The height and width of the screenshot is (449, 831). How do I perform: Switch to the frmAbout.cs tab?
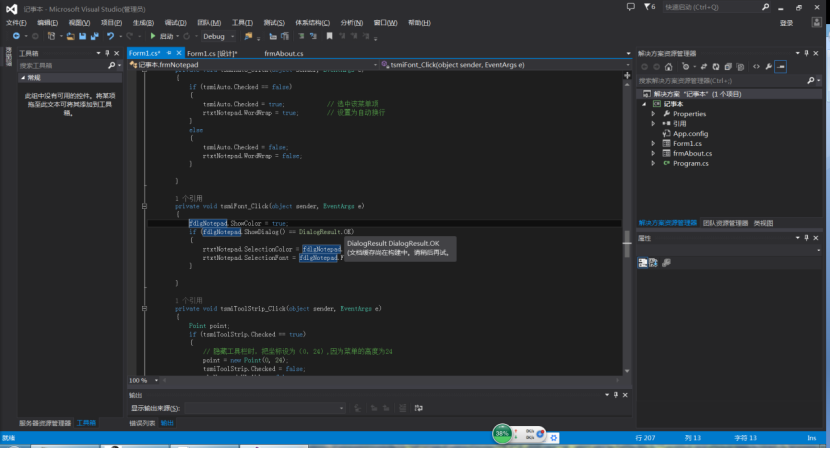284,54
